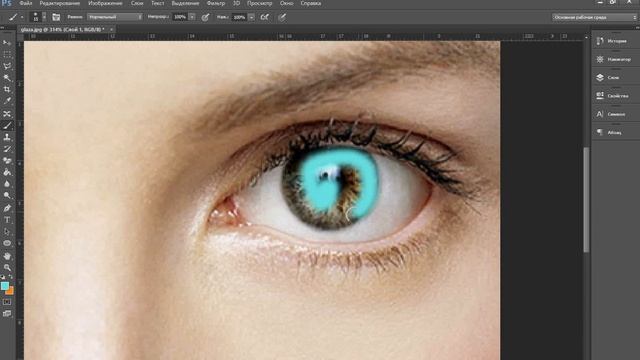The height and width of the screenshot is (360, 640).
Task: Open the Brush tool preset picker arrow
Action: coord(22,17)
